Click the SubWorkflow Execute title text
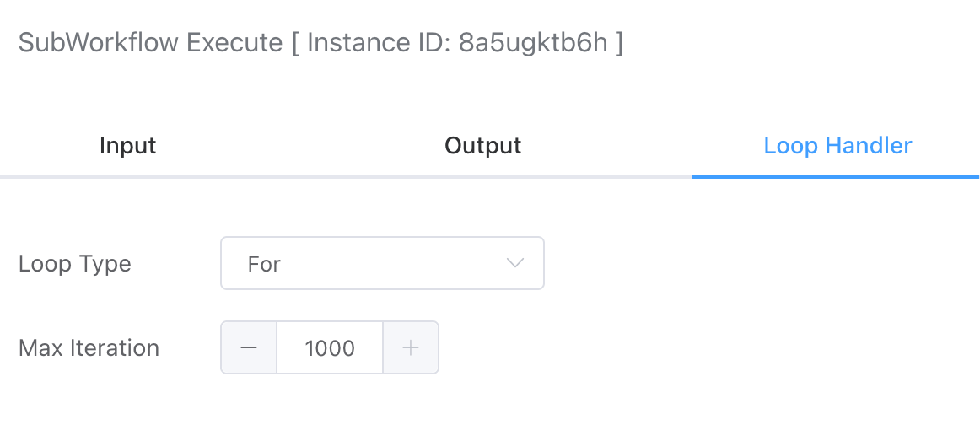Image resolution: width=980 pixels, height=425 pixels. pyautogui.click(x=150, y=43)
